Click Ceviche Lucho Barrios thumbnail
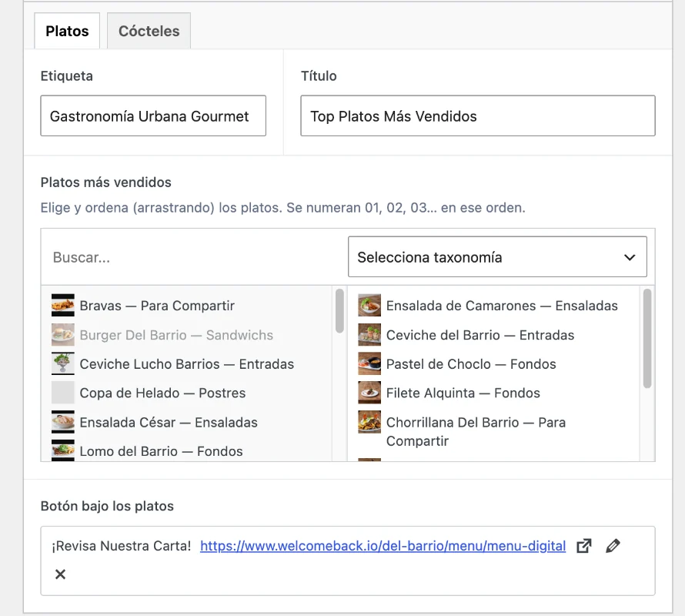This screenshot has width=685, height=616. [63, 363]
